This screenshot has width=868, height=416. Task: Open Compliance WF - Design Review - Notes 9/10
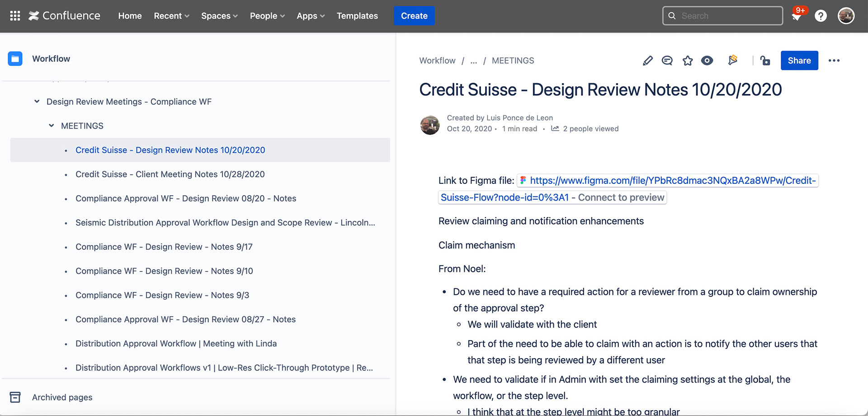click(164, 271)
